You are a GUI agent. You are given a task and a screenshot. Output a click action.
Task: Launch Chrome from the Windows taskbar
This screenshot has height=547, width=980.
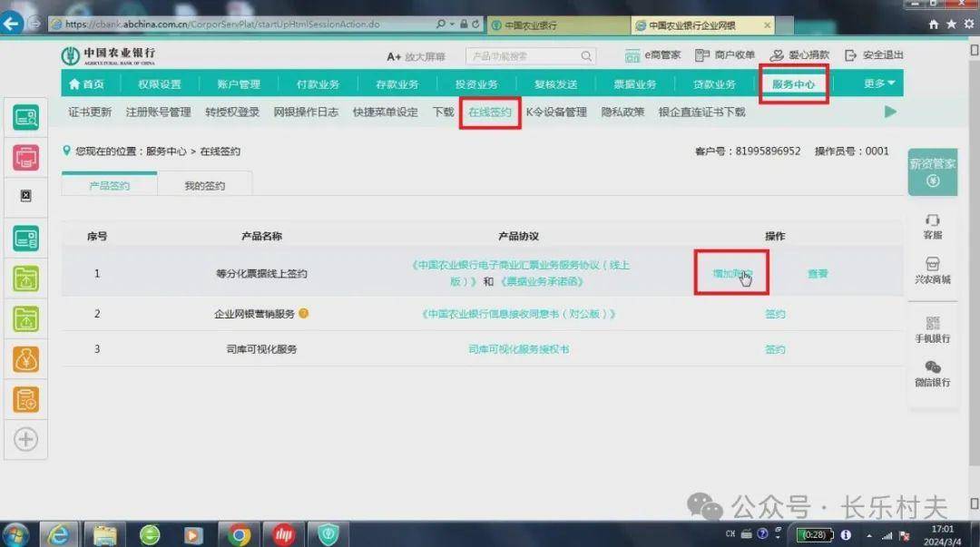click(238, 535)
